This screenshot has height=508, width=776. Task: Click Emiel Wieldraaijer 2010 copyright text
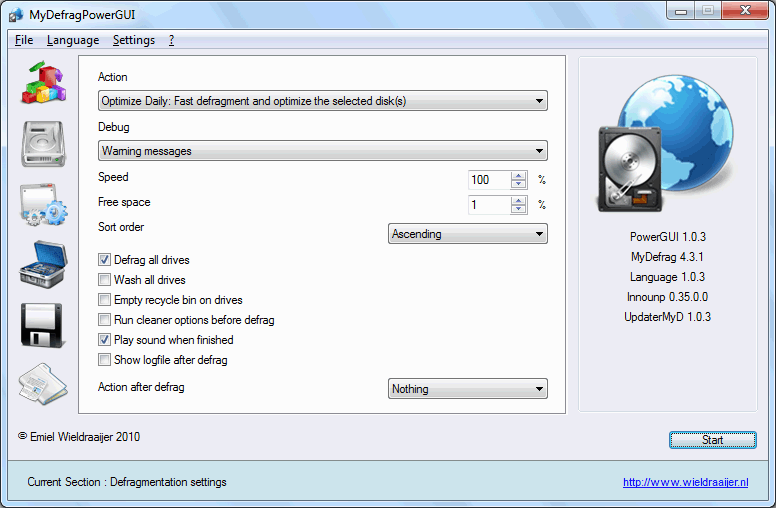(x=79, y=437)
